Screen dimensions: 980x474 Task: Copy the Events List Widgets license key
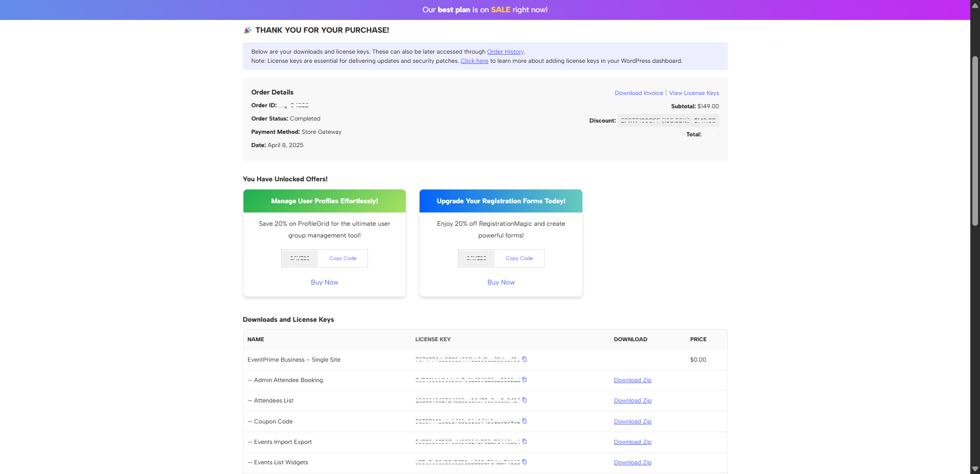pyautogui.click(x=524, y=462)
